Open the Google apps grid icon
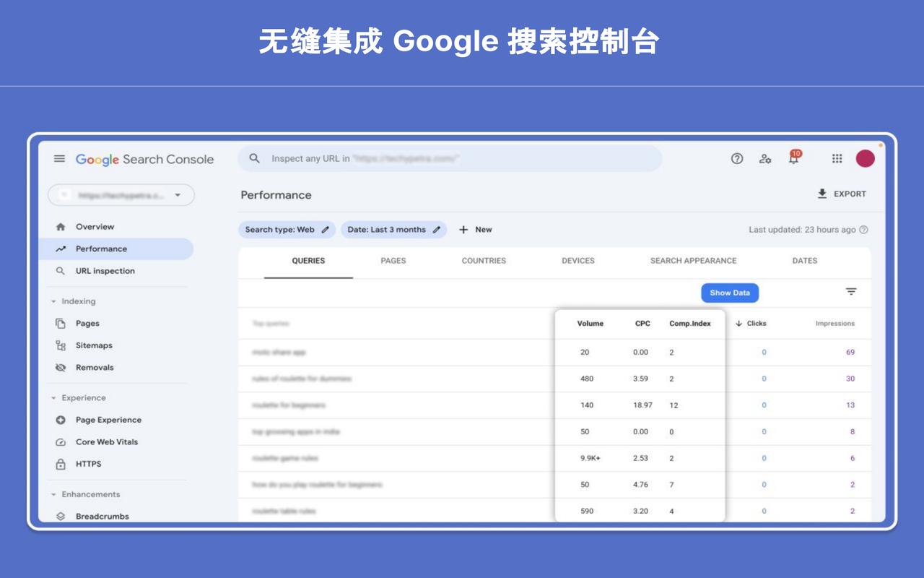924x578 pixels. [x=837, y=159]
